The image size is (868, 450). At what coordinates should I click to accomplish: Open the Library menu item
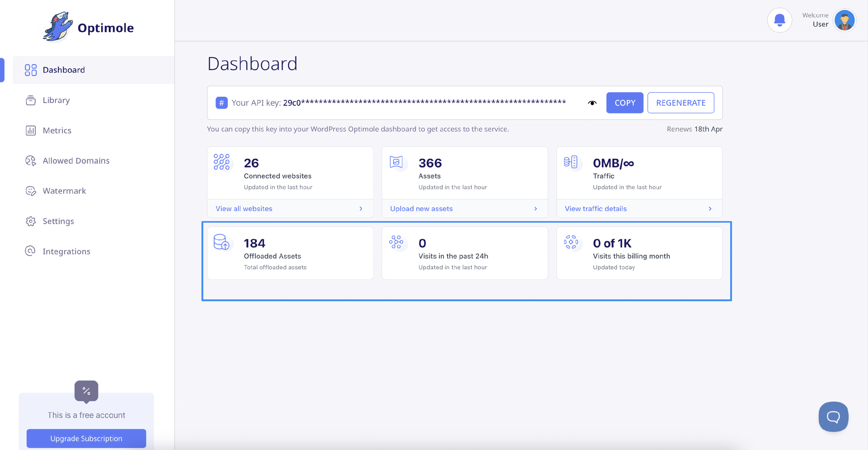pos(56,100)
